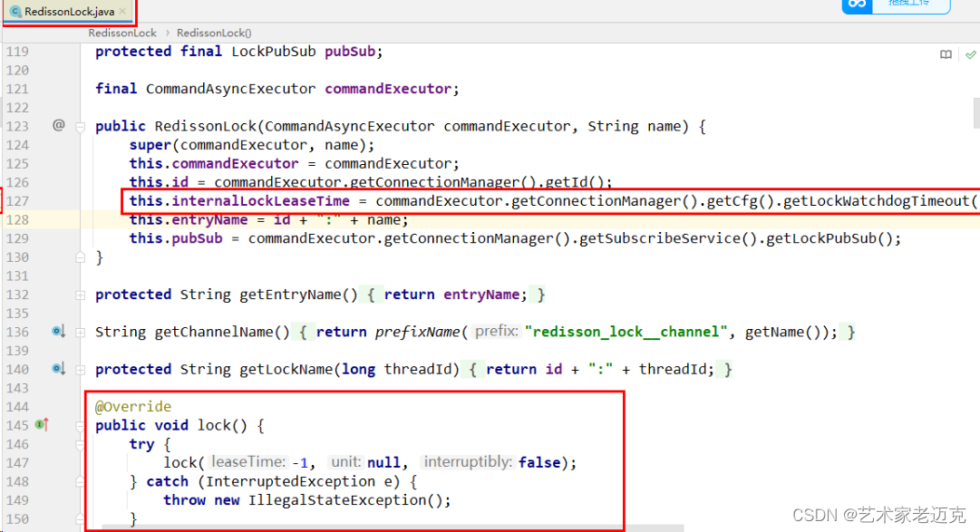This screenshot has width=980, height=532.
Task: Click the 'prefix:' parameter hint
Action: point(496,331)
